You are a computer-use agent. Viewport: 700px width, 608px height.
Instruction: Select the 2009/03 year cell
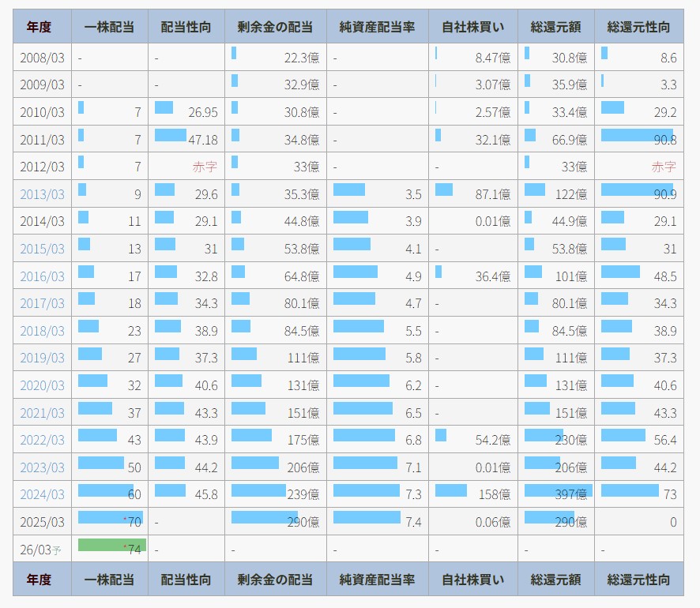point(43,84)
